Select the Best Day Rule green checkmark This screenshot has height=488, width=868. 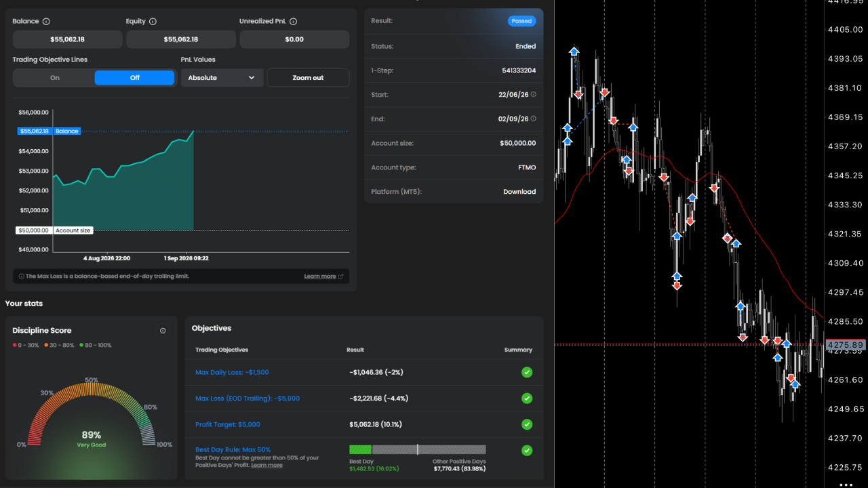pos(527,450)
